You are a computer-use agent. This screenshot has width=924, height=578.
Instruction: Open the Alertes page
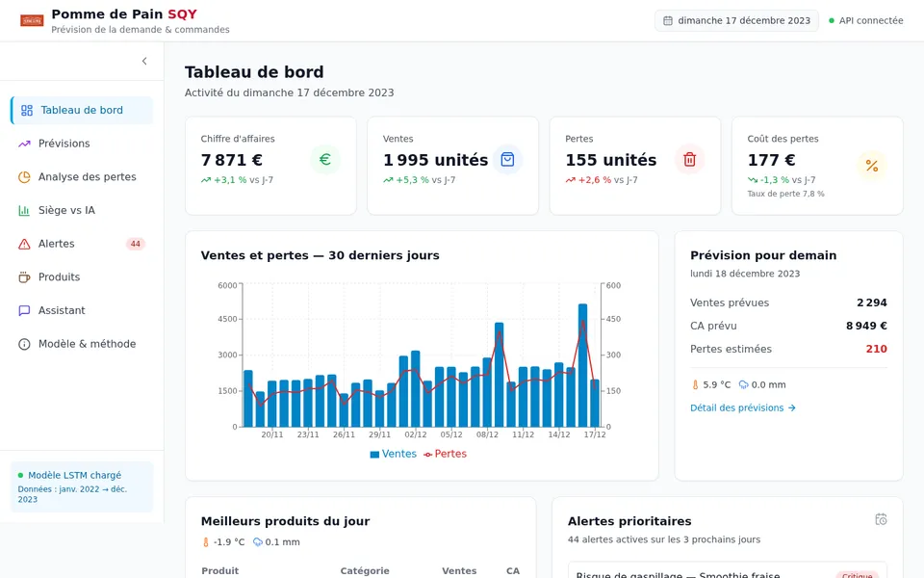(82, 244)
